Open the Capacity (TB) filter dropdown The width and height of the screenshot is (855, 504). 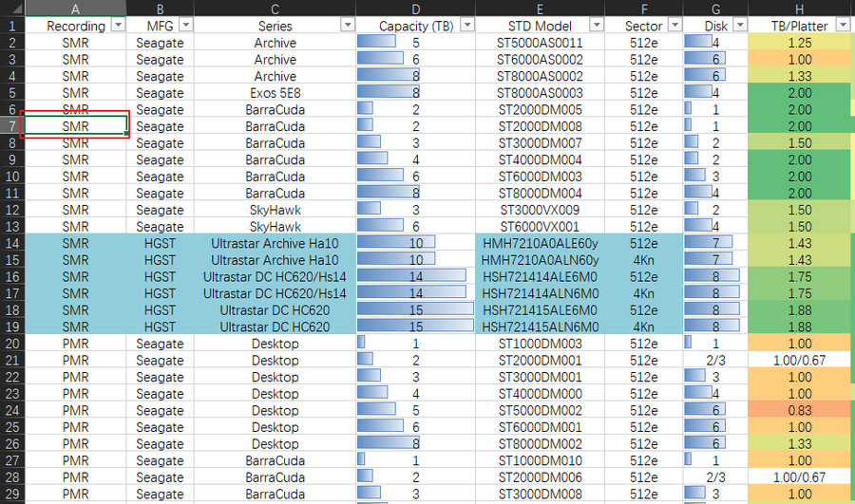pyautogui.click(x=467, y=25)
